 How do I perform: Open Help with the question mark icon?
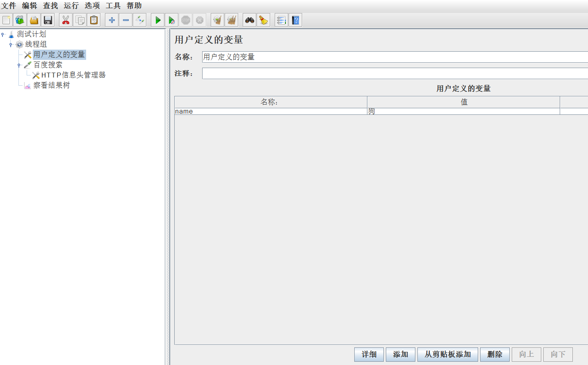pos(296,20)
